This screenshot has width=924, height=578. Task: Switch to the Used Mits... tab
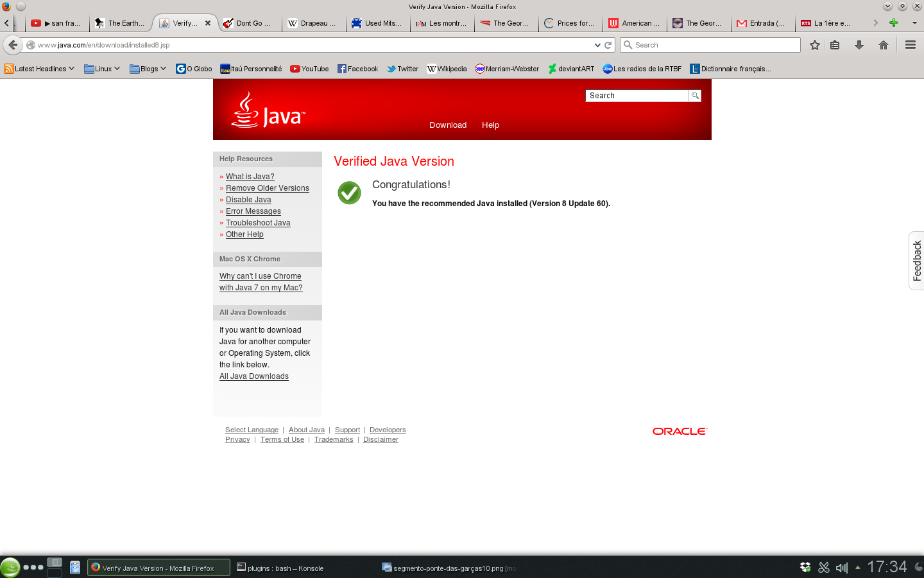[376, 23]
